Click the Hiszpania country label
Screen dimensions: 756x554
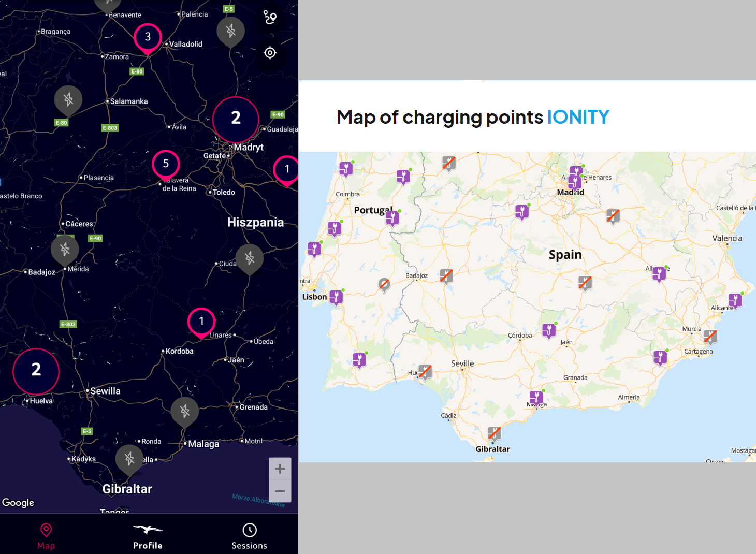255,222
